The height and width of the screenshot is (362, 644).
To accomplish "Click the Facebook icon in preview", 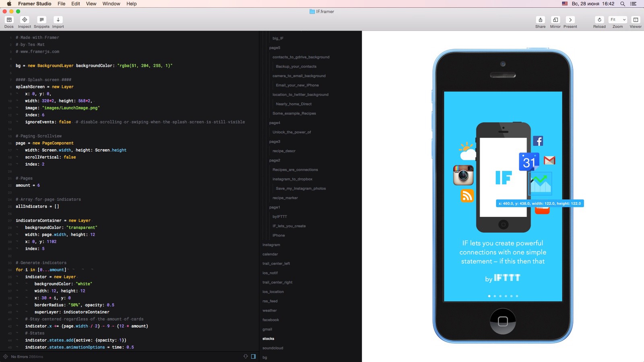I will click(x=538, y=141).
